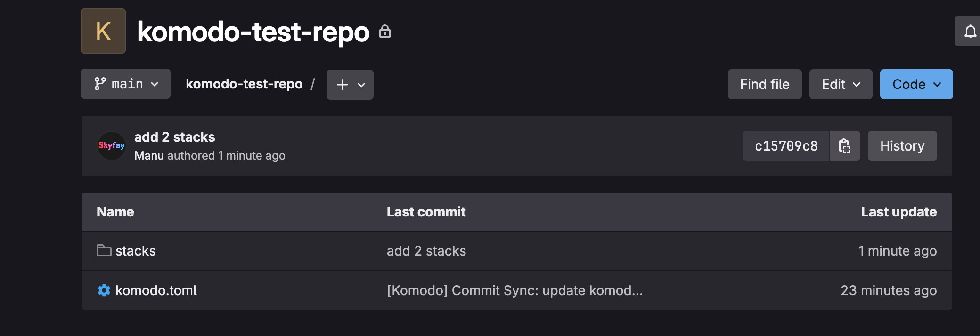Click the komodo.toml gear file icon
Viewport: 980px width, 336px height.
[x=104, y=290]
